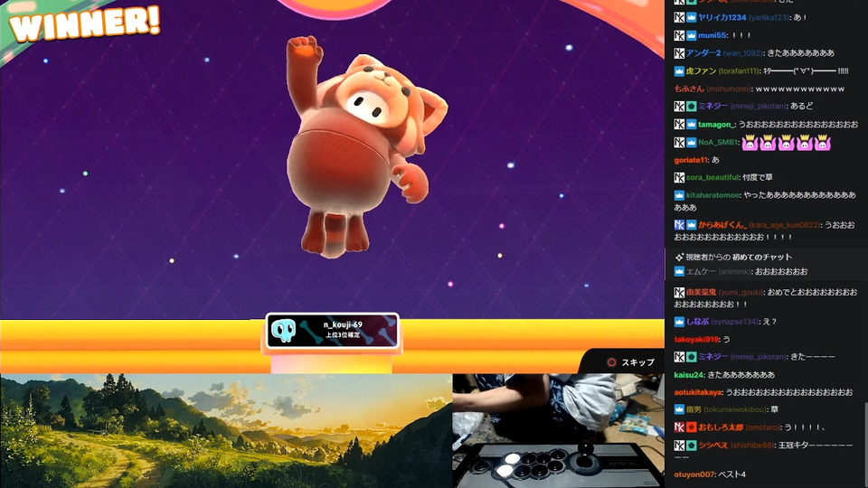This screenshot has width=868, height=488.
Task: Click NK badge beside tamagon_
Action: click(679, 125)
